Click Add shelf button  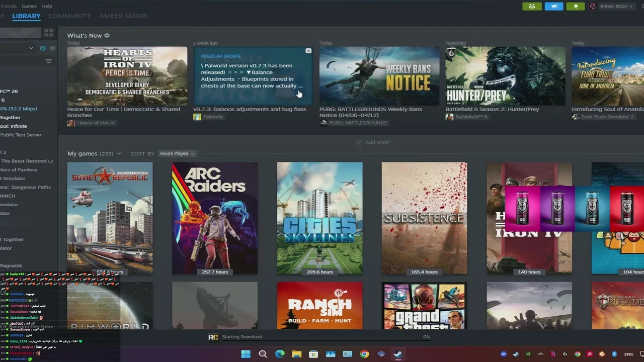372,142
